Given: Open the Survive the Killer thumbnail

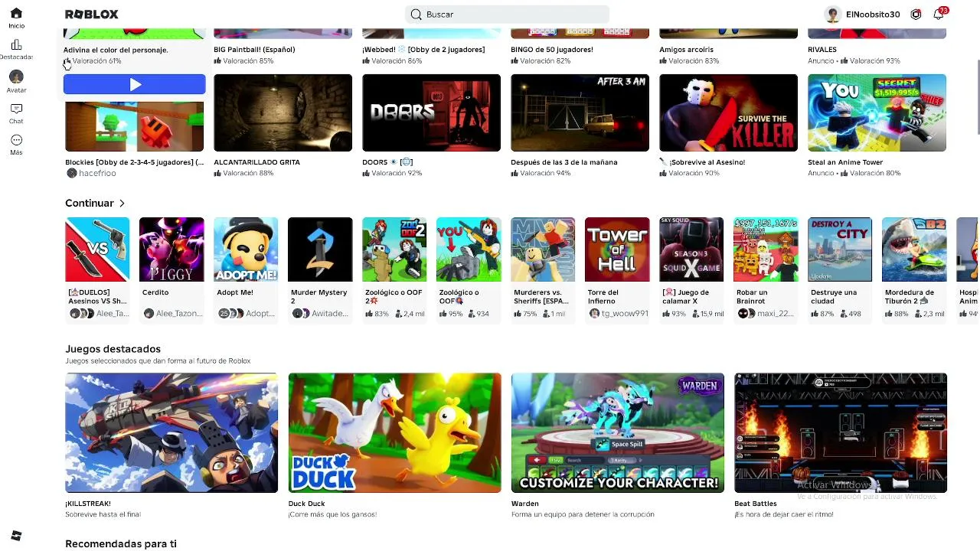Looking at the screenshot, I should tap(729, 113).
